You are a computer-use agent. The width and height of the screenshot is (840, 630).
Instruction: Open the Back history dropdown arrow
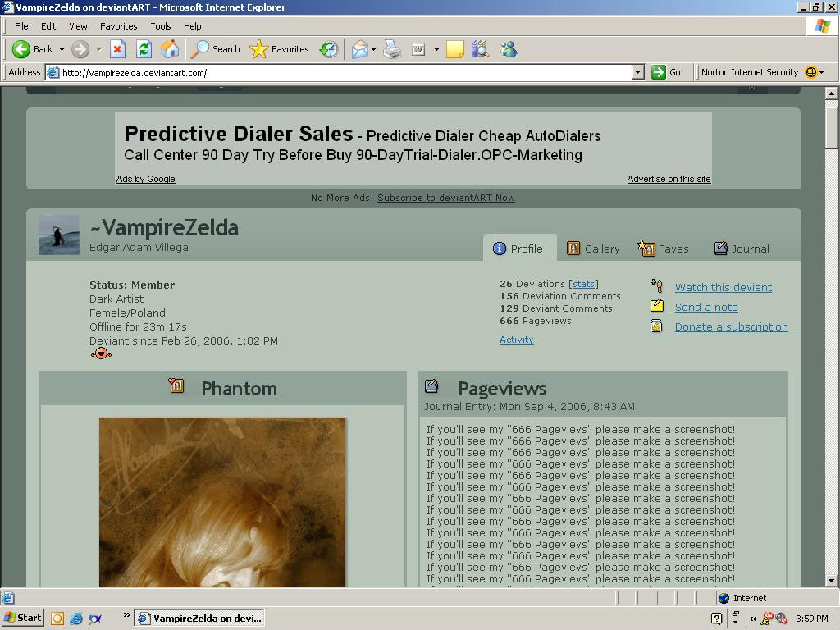pyautogui.click(x=62, y=49)
